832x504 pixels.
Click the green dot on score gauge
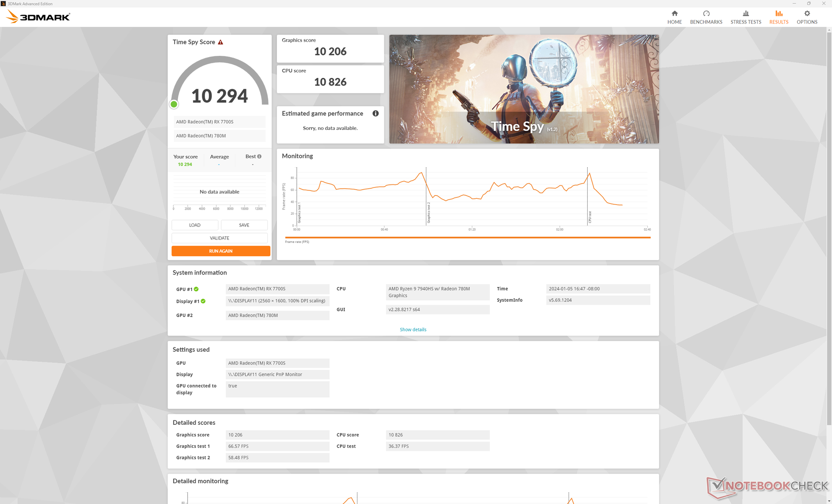click(x=174, y=104)
